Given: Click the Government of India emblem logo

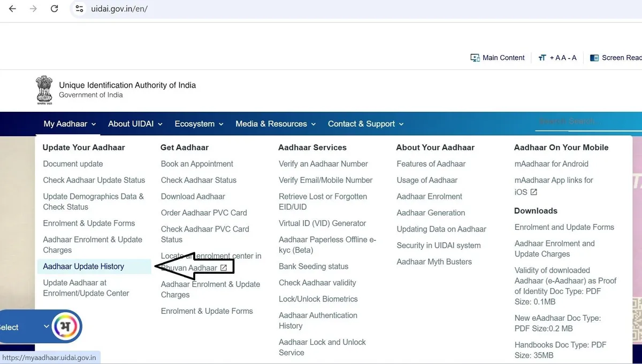Looking at the screenshot, I should pyautogui.click(x=44, y=89).
